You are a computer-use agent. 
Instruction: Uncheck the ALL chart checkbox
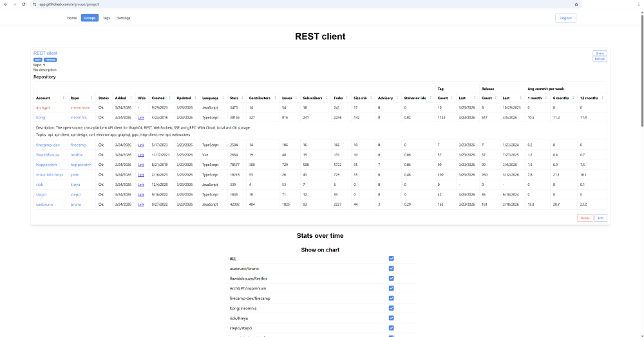(x=391, y=259)
